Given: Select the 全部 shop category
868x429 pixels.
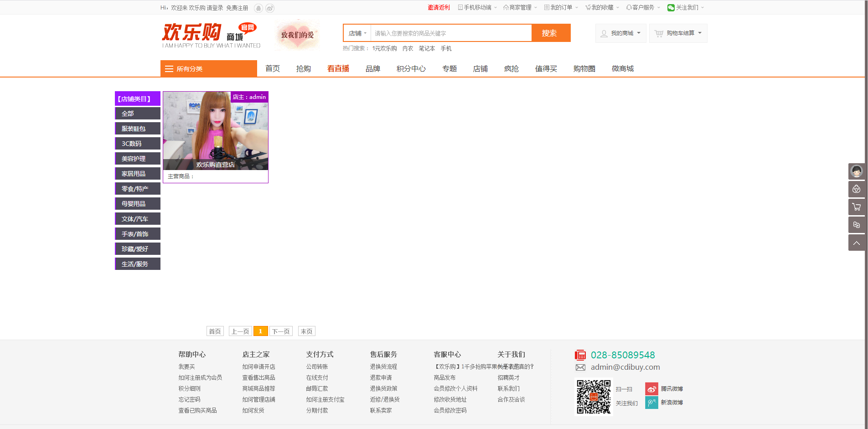Looking at the screenshot, I should click(x=138, y=114).
